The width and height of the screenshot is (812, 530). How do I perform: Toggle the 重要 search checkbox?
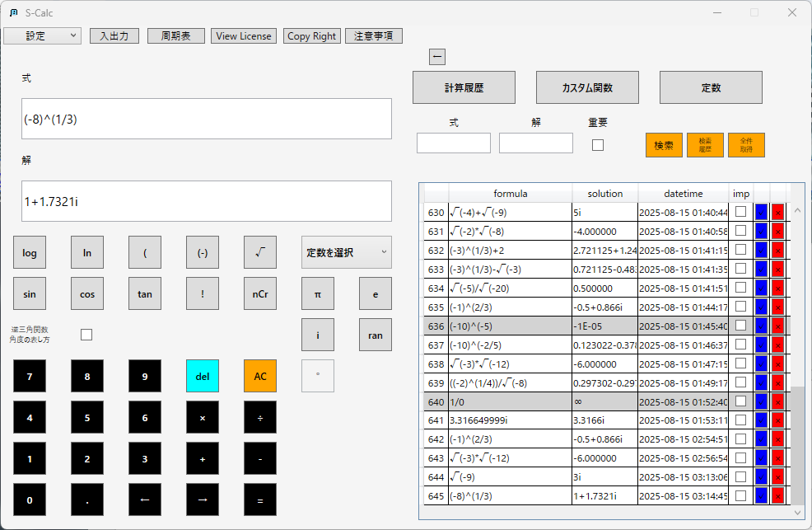click(598, 145)
